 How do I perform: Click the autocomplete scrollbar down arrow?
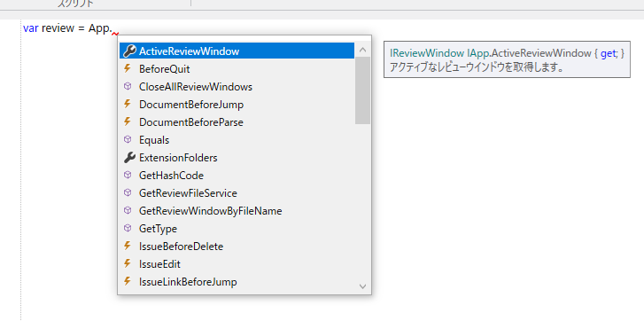pyautogui.click(x=362, y=286)
